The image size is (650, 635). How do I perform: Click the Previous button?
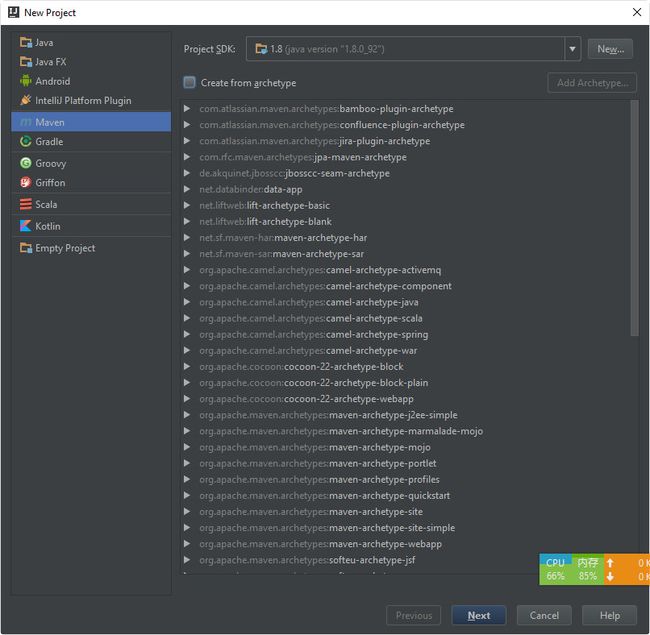pos(414,616)
